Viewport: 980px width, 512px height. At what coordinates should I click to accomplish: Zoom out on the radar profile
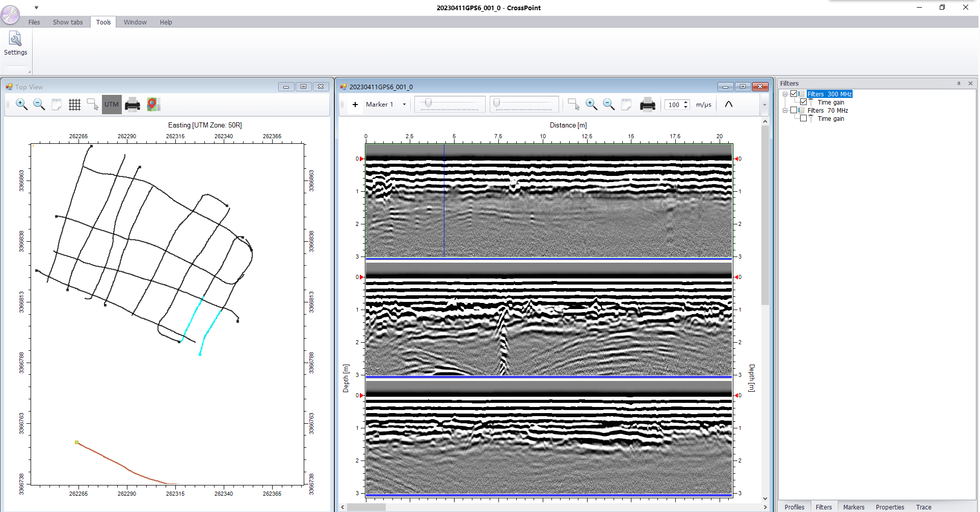coord(608,105)
